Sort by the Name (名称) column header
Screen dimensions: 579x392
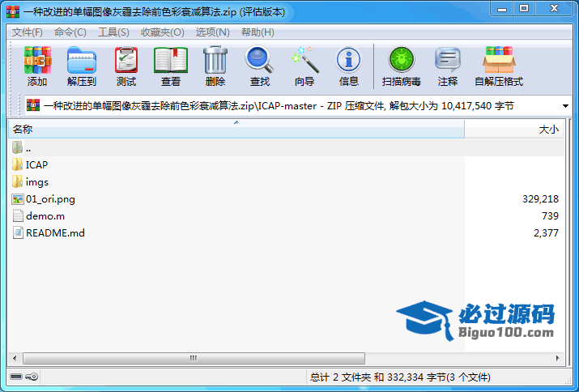[236, 130]
